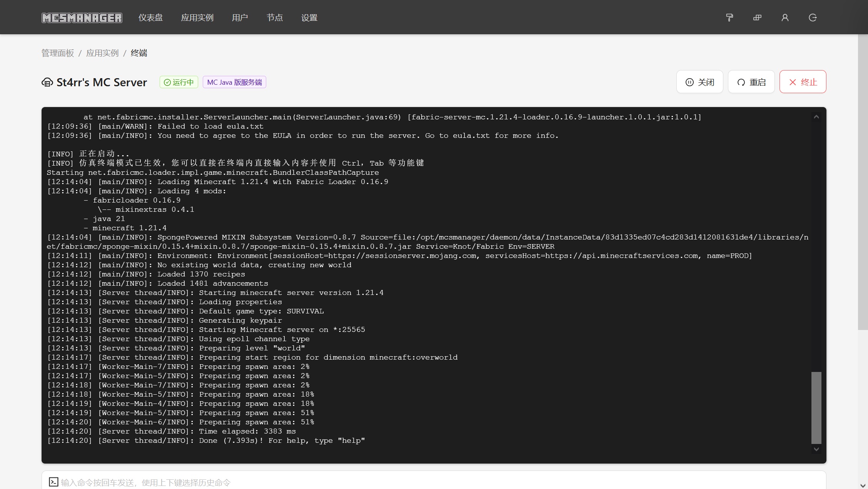Image resolution: width=868 pixels, height=489 pixels.
Task: Click the 重启 restart button
Action: [751, 82]
